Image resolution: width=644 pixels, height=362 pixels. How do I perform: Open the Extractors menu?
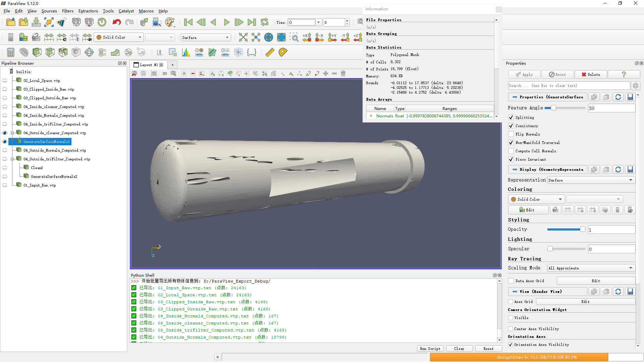coord(88,11)
